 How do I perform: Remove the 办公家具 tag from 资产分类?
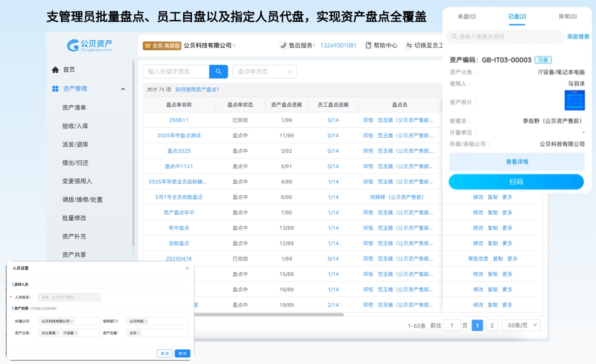[58, 333]
